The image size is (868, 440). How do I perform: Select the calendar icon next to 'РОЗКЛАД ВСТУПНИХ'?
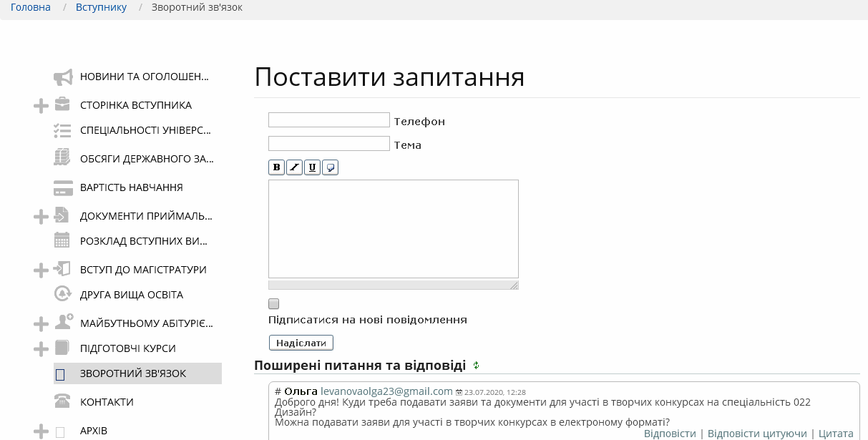tap(62, 240)
